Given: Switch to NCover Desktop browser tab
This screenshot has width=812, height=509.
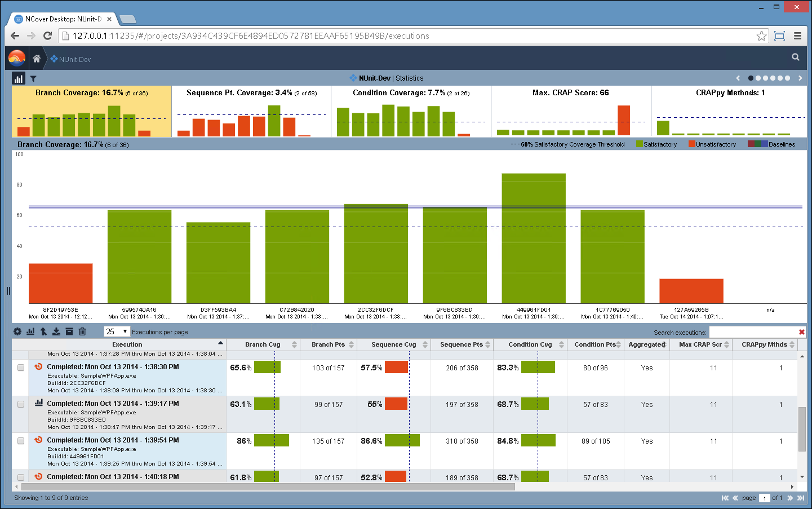Looking at the screenshot, I should [x=63, y=19].
